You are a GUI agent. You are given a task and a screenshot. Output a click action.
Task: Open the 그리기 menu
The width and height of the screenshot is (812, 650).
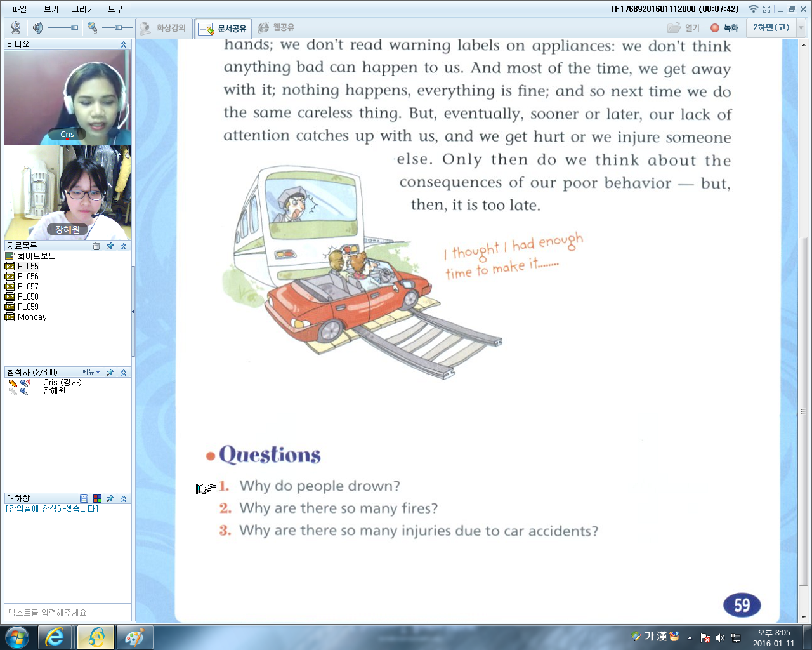82,9
